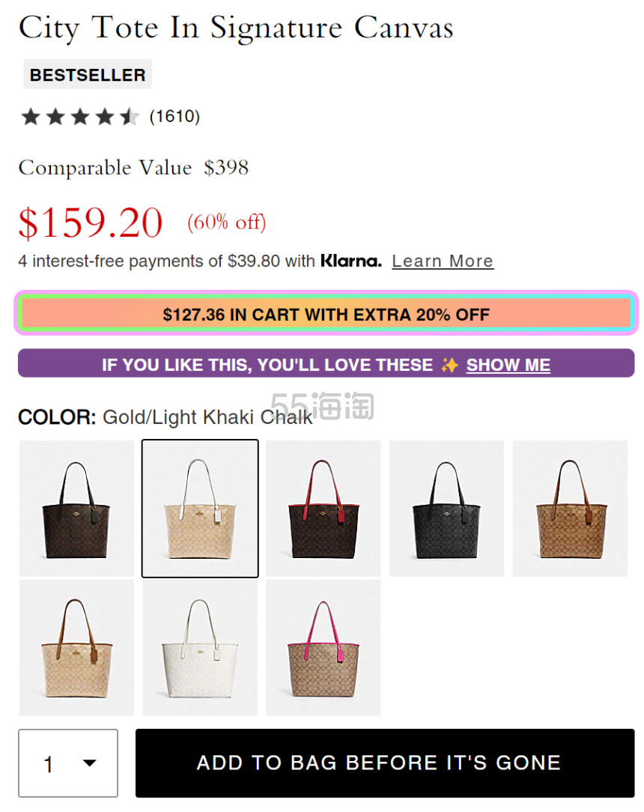
Task: Click the Klarna logo
Action: coord(351,261)
